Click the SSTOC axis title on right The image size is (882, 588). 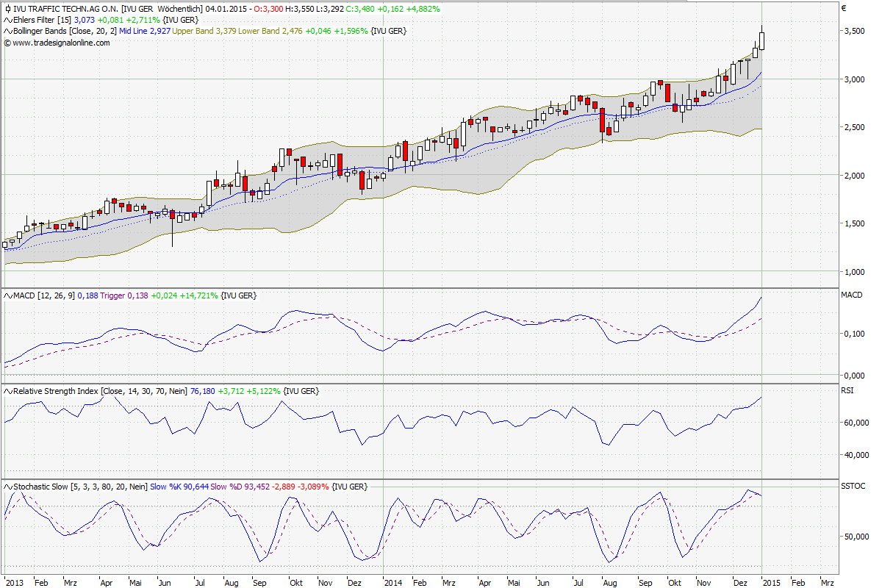[853, 487]
